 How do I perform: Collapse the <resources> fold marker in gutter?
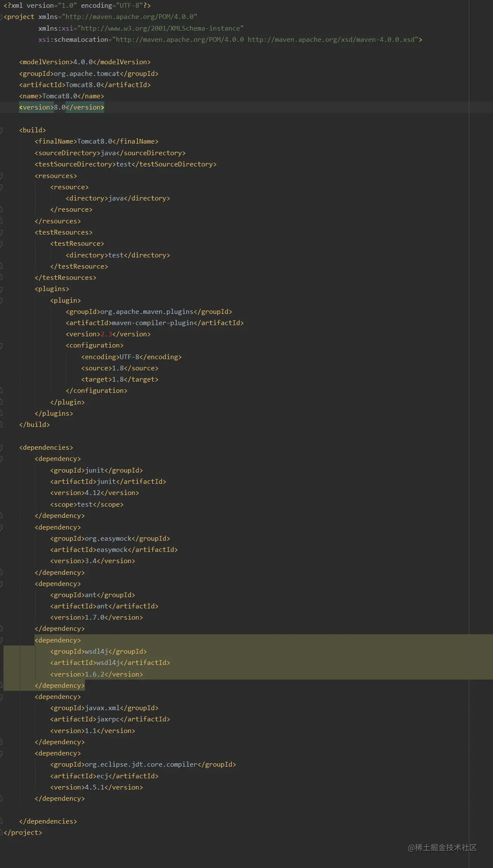point(1,176)
